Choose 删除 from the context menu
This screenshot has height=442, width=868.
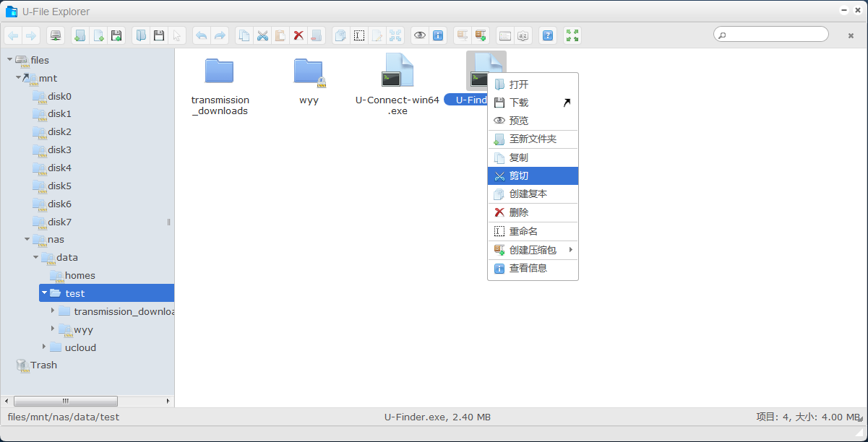click(x=518, y=212)
